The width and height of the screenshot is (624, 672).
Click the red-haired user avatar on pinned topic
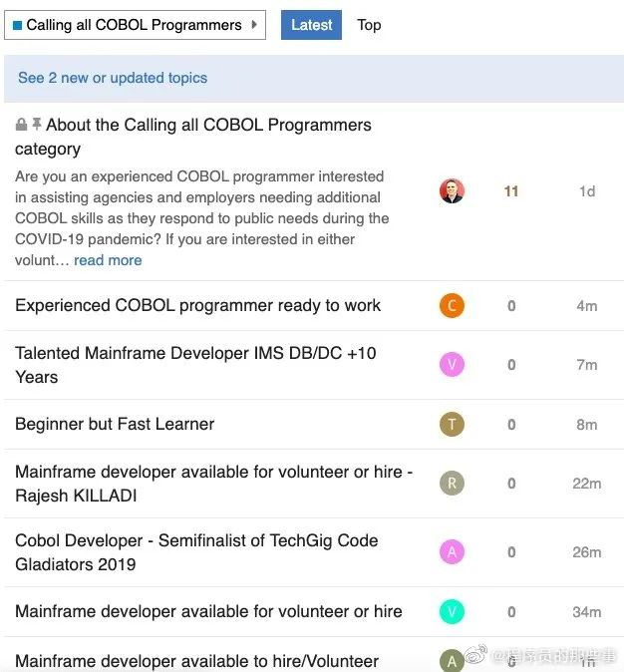pyautogui.click(x=452, y=191)
